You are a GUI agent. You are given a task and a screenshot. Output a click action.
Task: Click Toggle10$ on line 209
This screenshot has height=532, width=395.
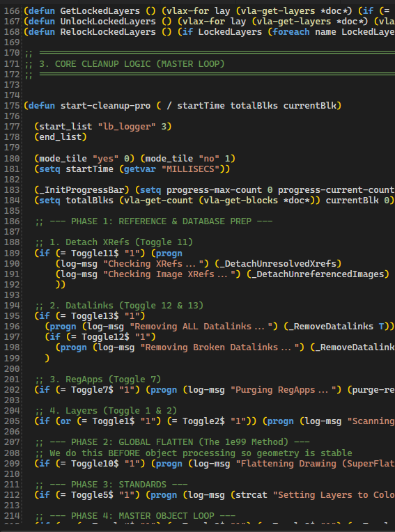[95, 464]
